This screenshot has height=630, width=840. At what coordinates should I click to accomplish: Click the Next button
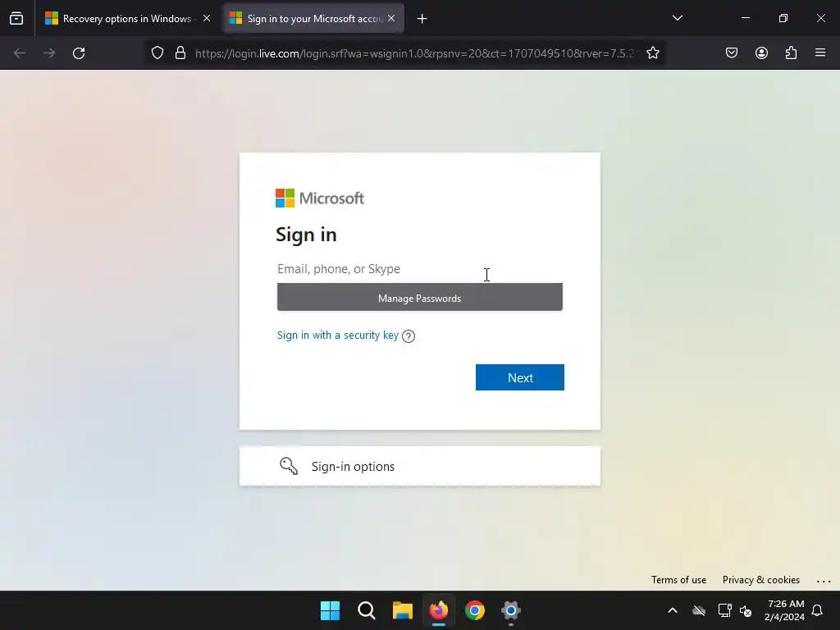click(x=519, y=377)
